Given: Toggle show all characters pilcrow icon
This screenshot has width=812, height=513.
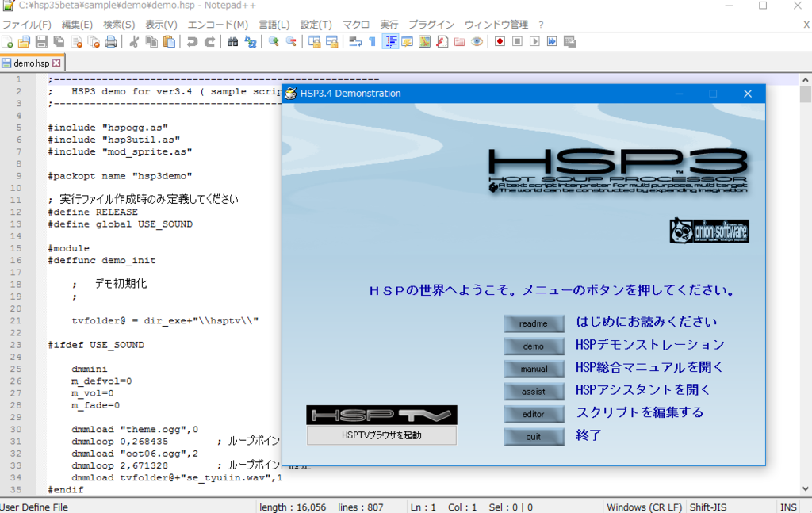Looking at the screenshot, I should tap(373, 42).
